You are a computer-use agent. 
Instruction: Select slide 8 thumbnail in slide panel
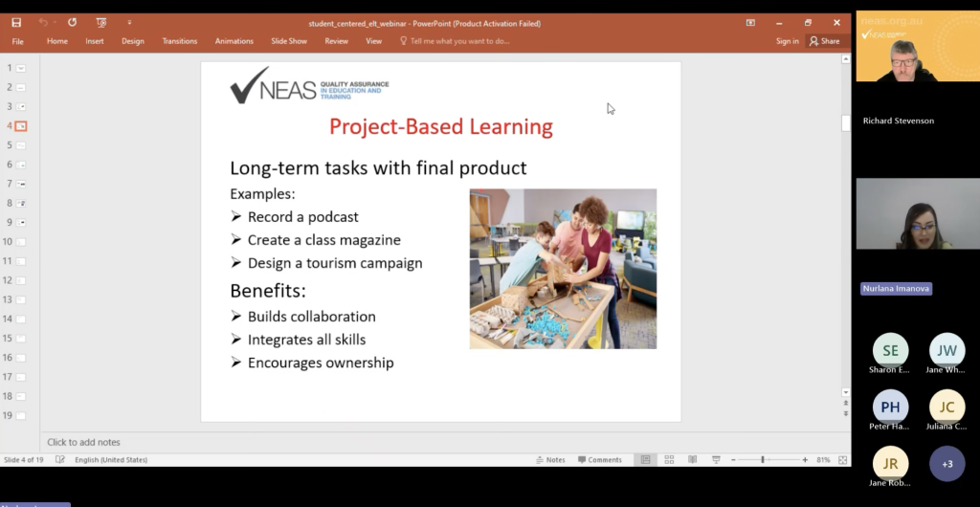(21, 203)
